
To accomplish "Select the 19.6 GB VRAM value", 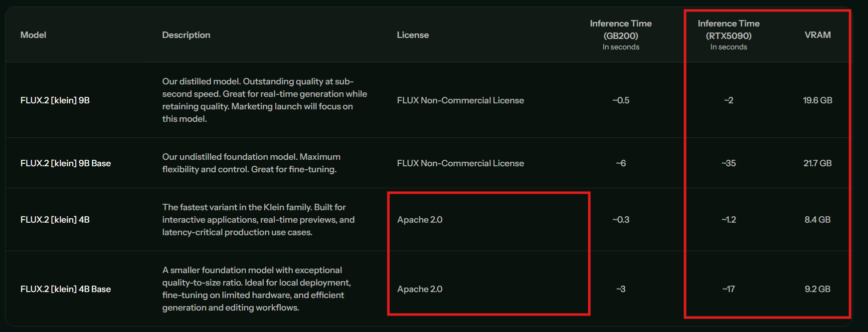I will point(817,100).
